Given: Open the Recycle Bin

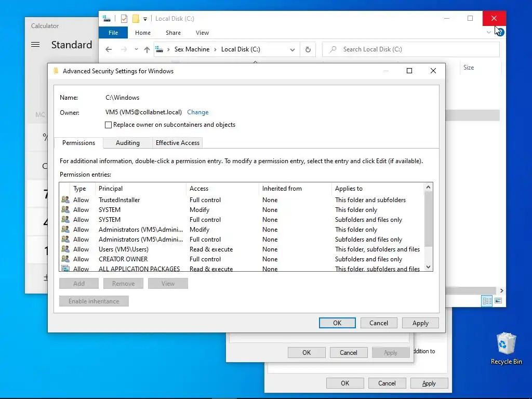Looking at the screenshot, I should pos(506,349).
